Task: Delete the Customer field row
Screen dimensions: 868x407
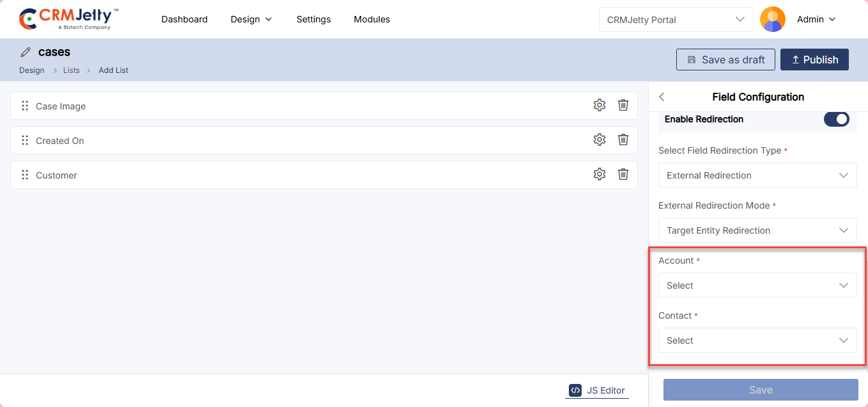Action: click(623, 175)
